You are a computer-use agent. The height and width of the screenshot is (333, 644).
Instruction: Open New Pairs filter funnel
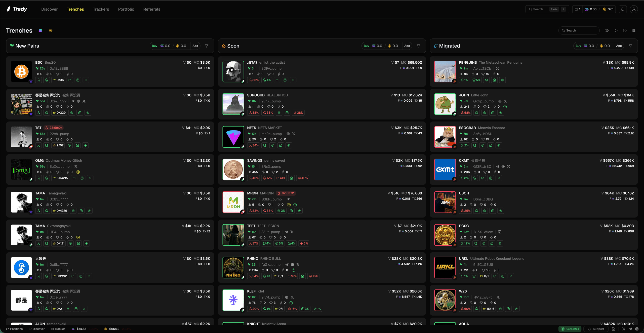click(x=207, y=46)
